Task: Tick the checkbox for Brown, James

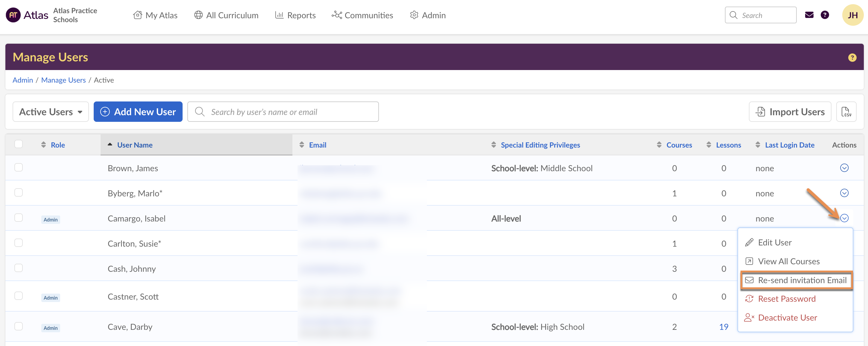Action: 19,167
